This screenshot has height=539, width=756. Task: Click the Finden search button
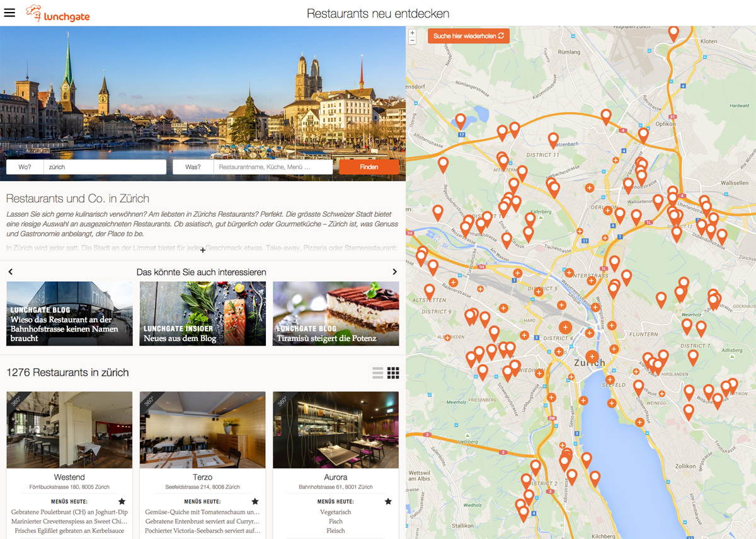click(369, 167)
